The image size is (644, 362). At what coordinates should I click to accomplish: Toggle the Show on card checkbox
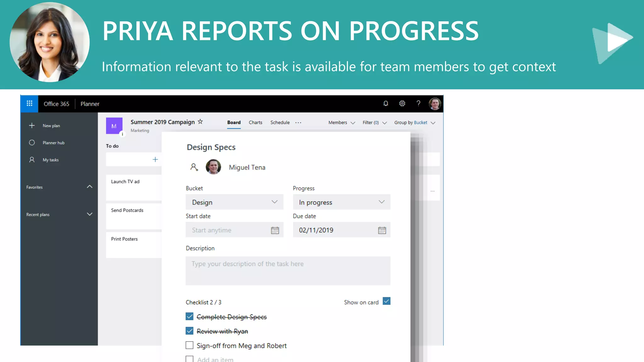pyautogui.click(x=386, y=301)
